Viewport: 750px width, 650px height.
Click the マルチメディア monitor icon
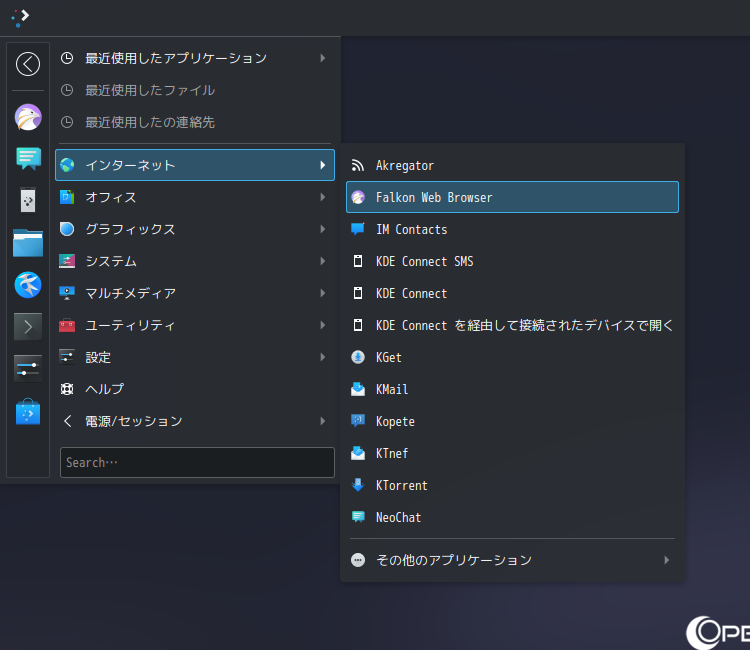click(67, 293)
